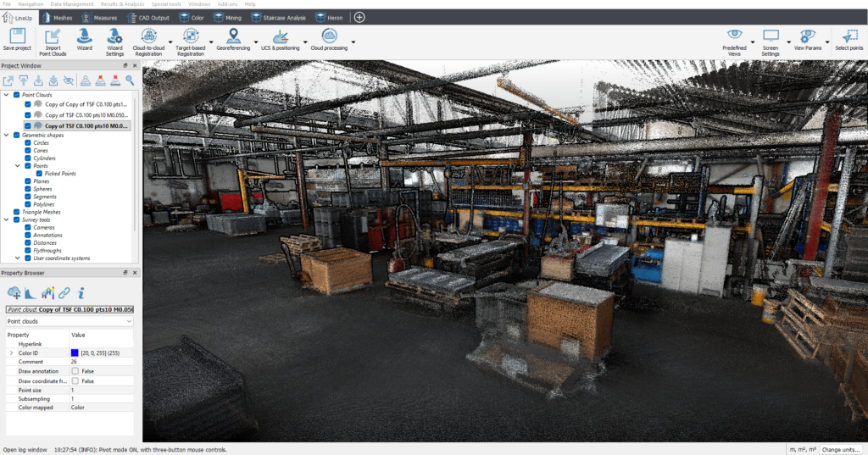868x455 pixels.
Task: Switch to the Heron tab
Action: pyautogui.click(x=330, y=17)
